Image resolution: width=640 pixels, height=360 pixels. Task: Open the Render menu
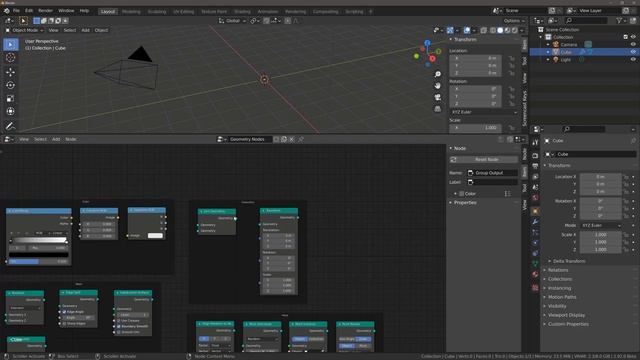tap(45, 11)
